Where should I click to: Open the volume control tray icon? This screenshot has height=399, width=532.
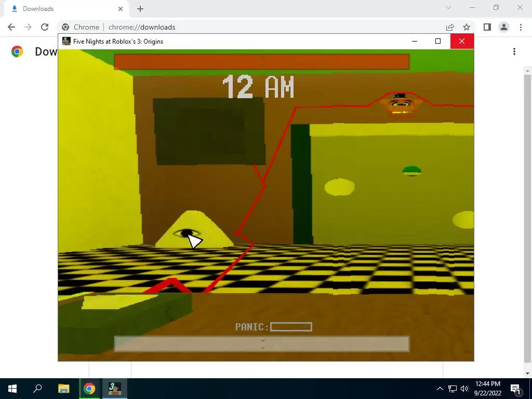(x=464, y=389)
